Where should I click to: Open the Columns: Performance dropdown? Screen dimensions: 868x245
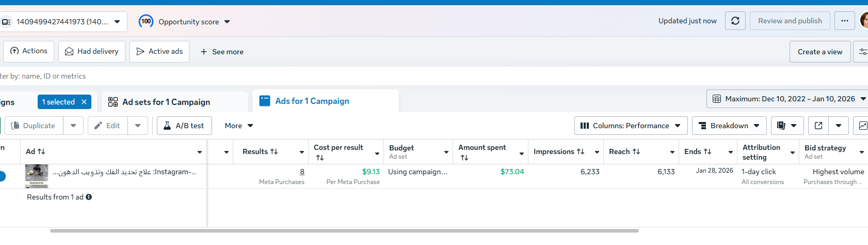tap(631, 126)
